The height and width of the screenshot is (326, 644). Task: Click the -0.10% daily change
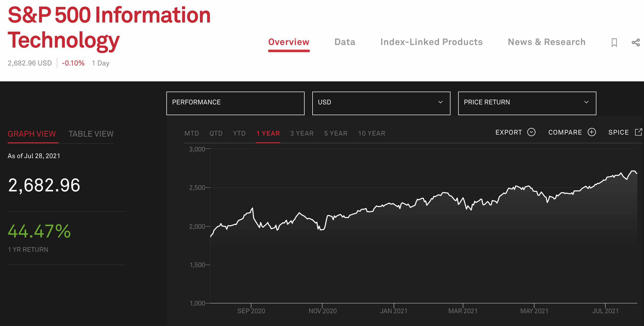click(x=73, y=63)
